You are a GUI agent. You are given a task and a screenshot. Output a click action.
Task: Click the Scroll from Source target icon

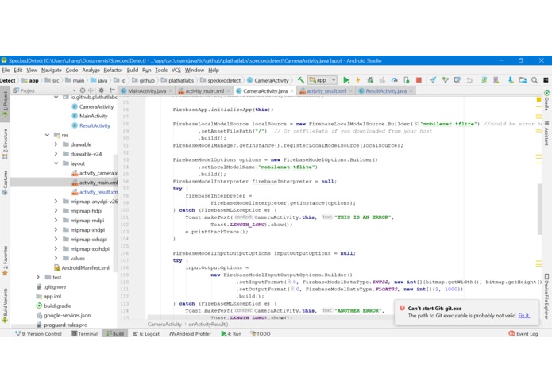[x=83, y=90]
